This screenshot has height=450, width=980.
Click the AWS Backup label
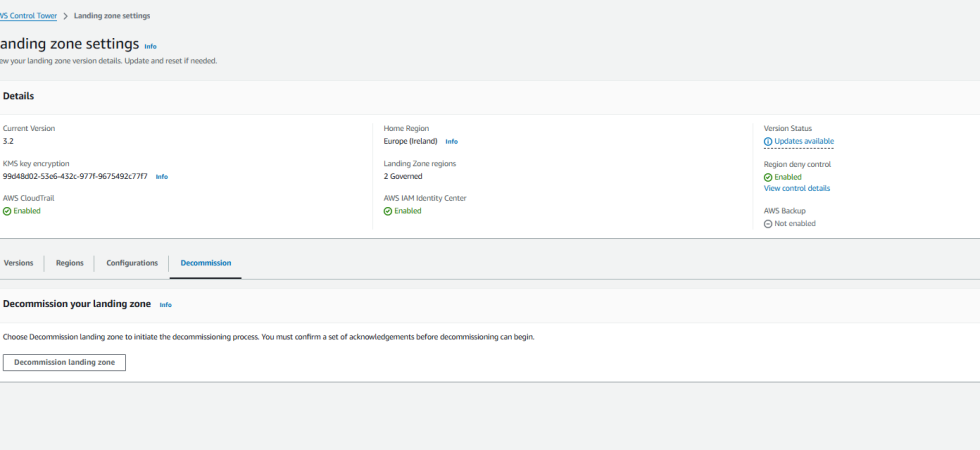click(784, 211)
